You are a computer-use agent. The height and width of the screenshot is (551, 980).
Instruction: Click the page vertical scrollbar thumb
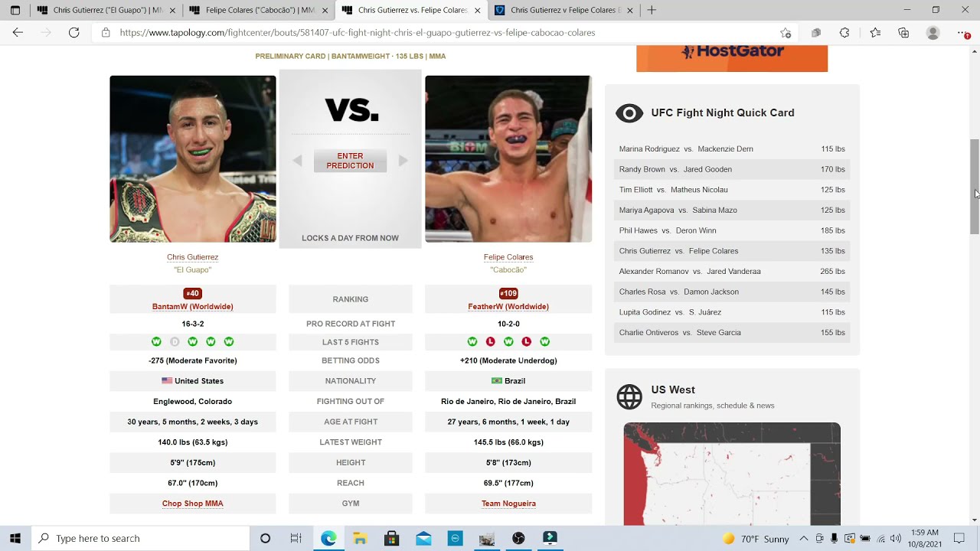click(975, 187)
